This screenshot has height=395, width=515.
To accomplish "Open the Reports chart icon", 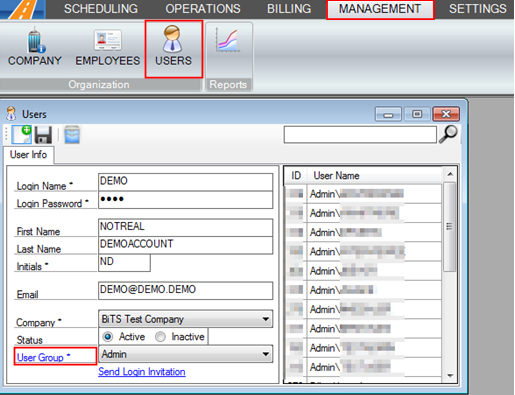I will tap(228, 40).
